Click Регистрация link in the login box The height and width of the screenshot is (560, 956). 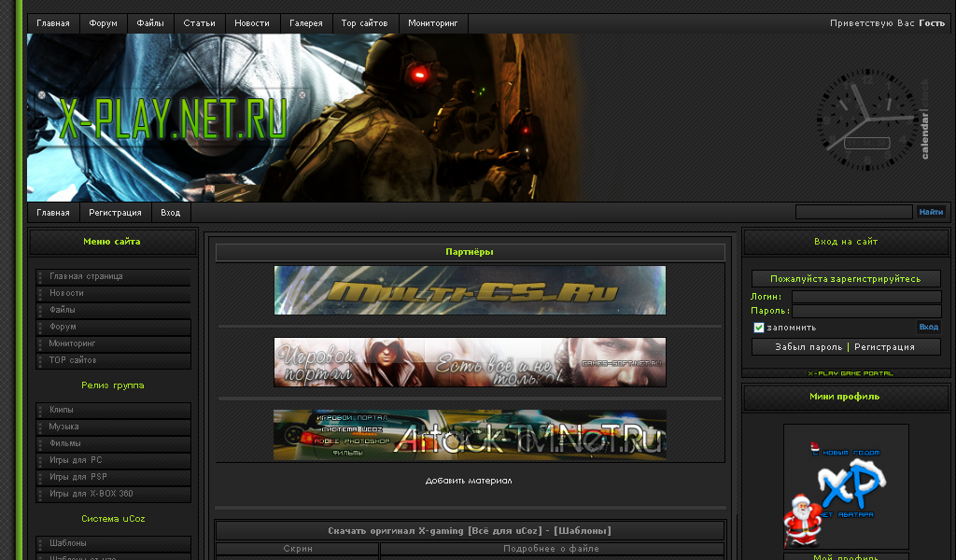click(884, 347)
